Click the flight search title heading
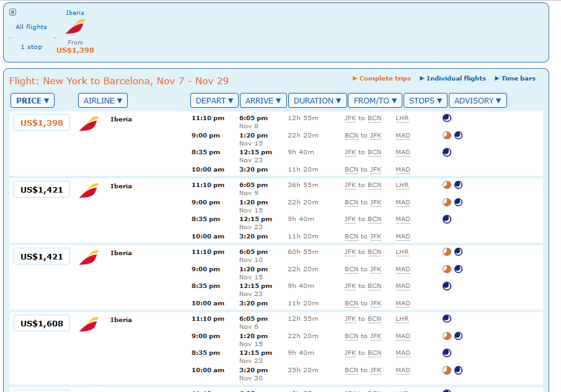Screen dimensions: 561x392 tap(119, 81)
